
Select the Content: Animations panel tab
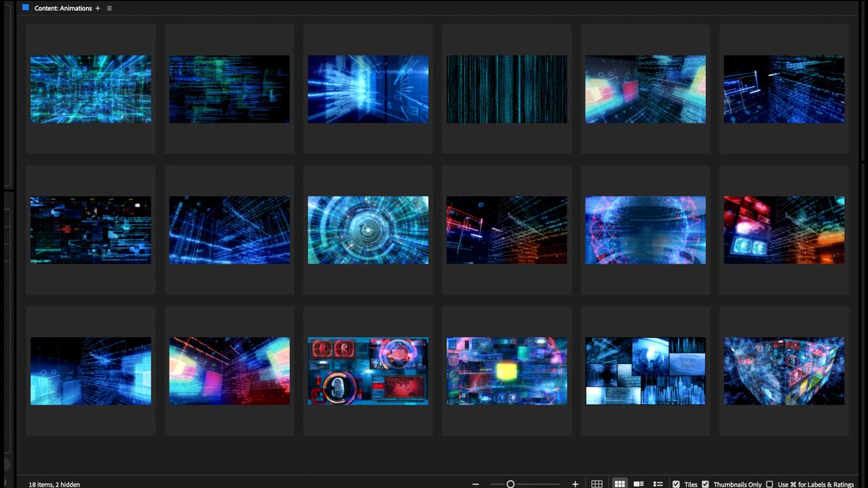tap(63, 8)
